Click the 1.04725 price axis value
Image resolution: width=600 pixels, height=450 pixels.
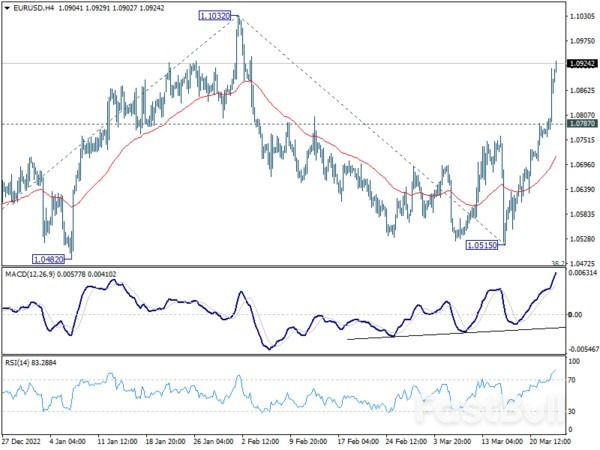pyautogui.click(x=582, y=264)
